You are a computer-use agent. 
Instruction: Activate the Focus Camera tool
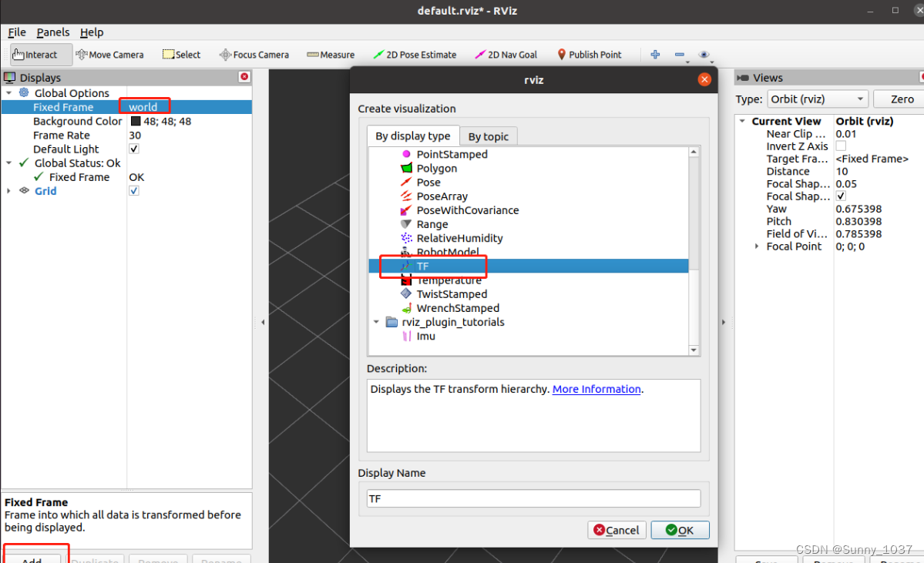click(x=254, y=54)
